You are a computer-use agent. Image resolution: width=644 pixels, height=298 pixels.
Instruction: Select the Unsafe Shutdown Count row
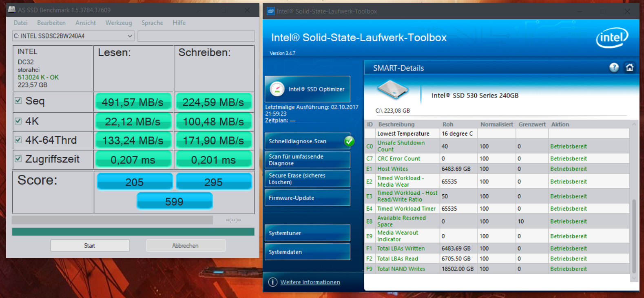coord(497,146)
